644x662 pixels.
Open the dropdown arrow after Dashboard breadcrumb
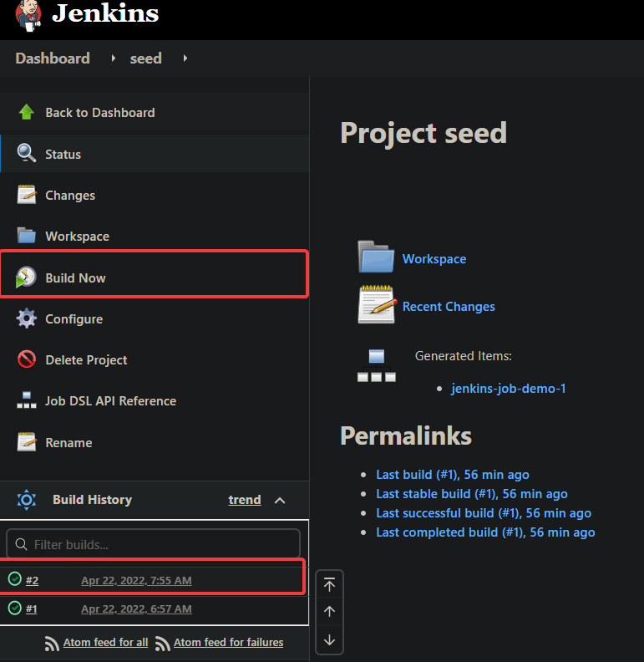[113, 59]
